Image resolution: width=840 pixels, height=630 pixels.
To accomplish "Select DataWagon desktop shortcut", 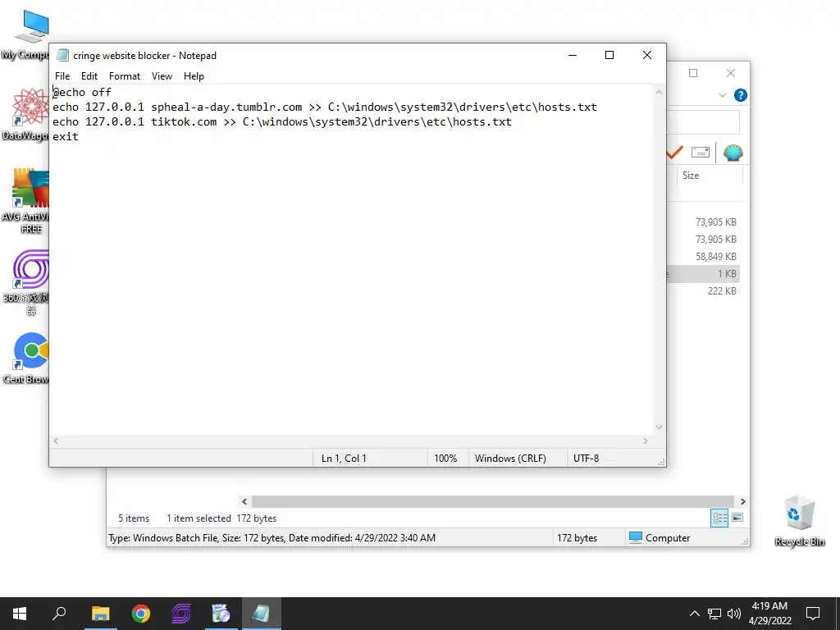I will pos(27,114).
